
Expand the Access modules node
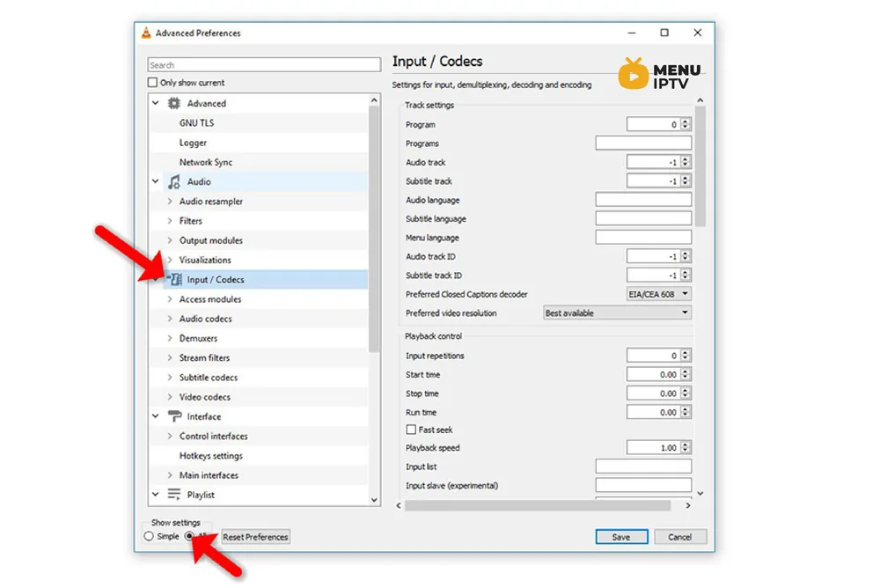tap(170, 299)
